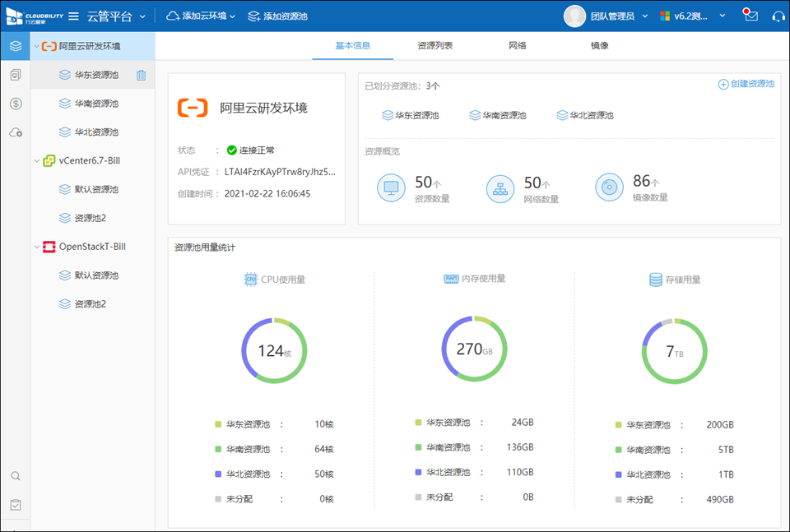790x532 pixels.
Task: Click the 镜像数量 disc icon
Action: coord(609,187)
